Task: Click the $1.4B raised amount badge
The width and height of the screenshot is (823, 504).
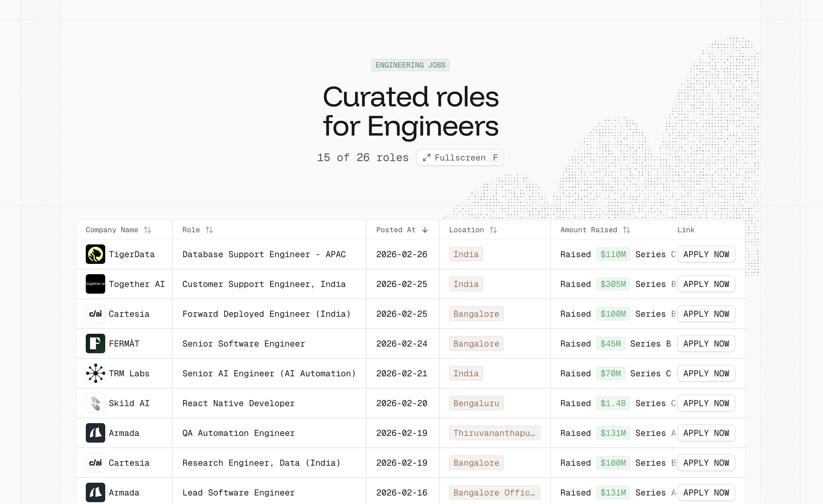Action: pyautogui.click(x=613, y=403)
